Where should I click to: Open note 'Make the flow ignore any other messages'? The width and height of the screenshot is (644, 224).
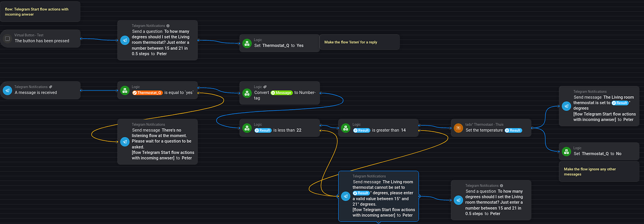599,171
